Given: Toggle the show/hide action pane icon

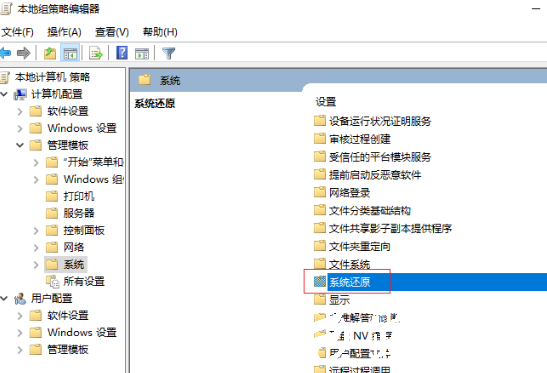Looking at the screenshot, I should (142, 53).
